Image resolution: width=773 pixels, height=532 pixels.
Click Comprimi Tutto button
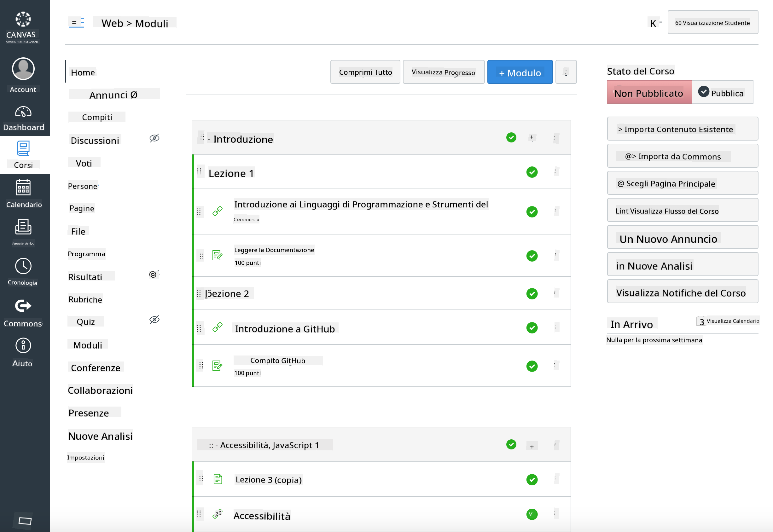tap(365, 72)
